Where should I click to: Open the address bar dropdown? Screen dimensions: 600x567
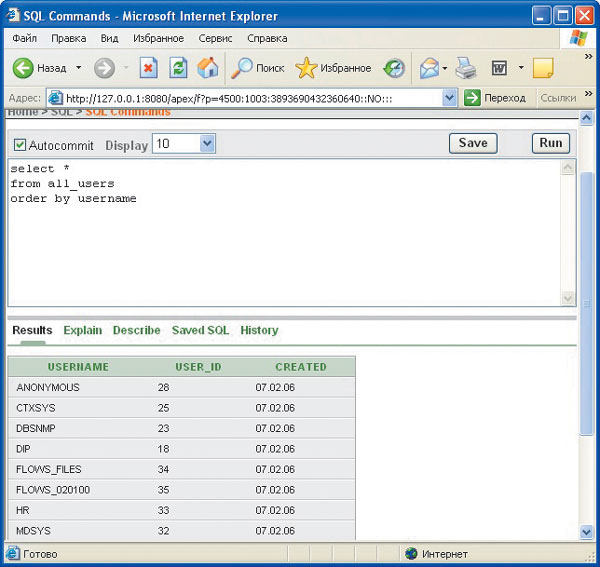pyautogui.click(x=450, y=98)
